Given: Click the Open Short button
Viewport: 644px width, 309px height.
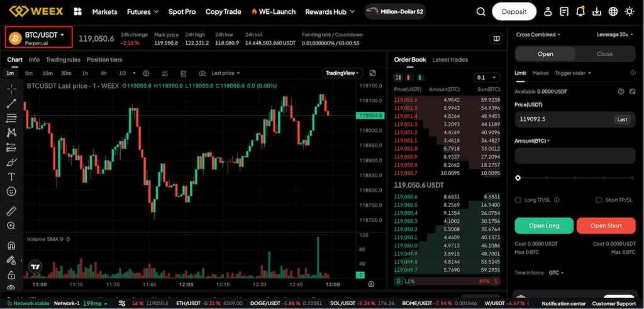Looking at the screenshot, I should [x=606, y=225].
